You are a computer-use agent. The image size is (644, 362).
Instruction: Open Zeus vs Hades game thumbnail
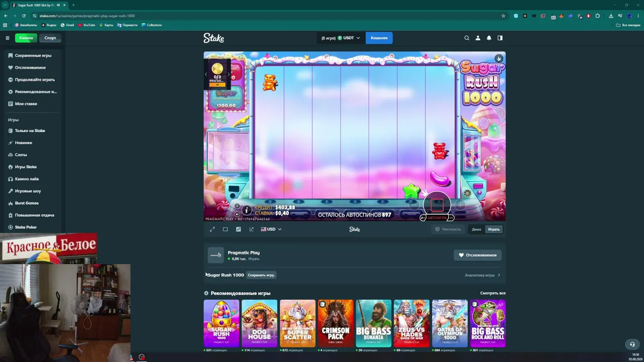412,323
